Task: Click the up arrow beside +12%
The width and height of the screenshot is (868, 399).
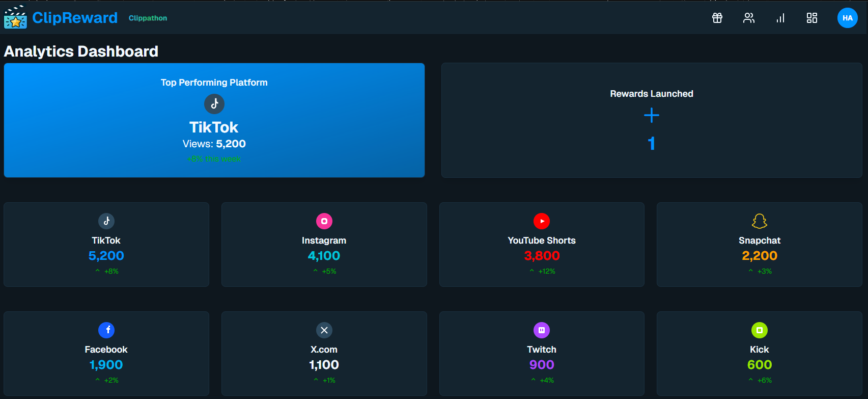Action: tap(532, 271)
